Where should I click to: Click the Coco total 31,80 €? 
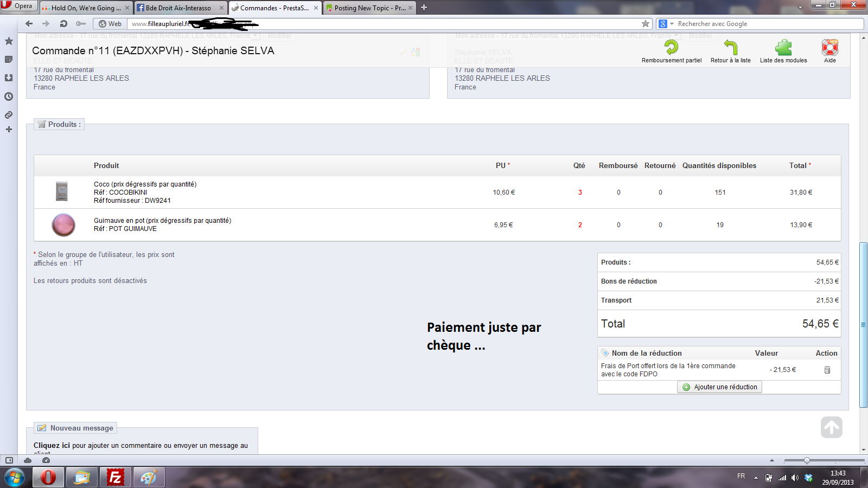(801, 192)
